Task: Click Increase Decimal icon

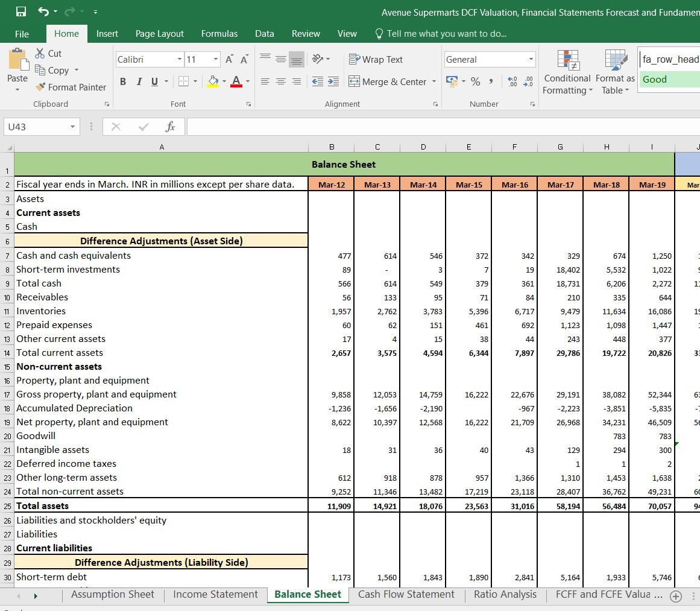Action: (512, 82)
